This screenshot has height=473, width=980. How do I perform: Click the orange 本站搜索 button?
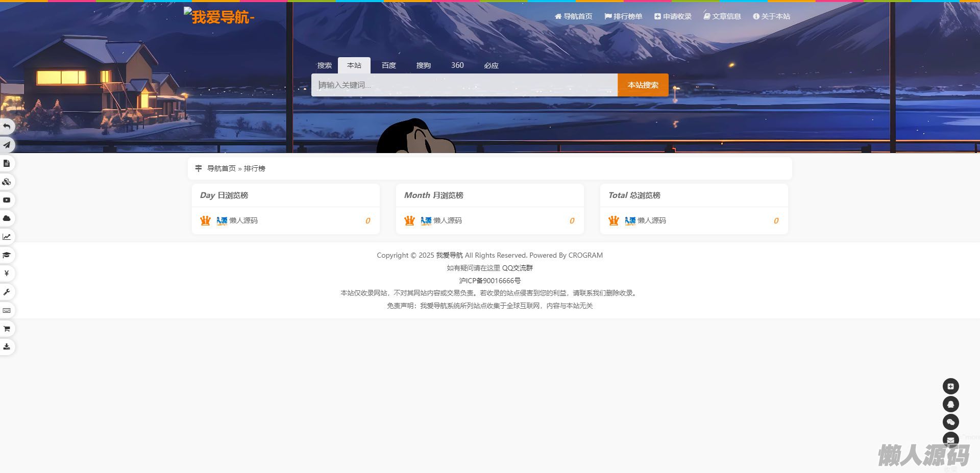tap(643, 85)
